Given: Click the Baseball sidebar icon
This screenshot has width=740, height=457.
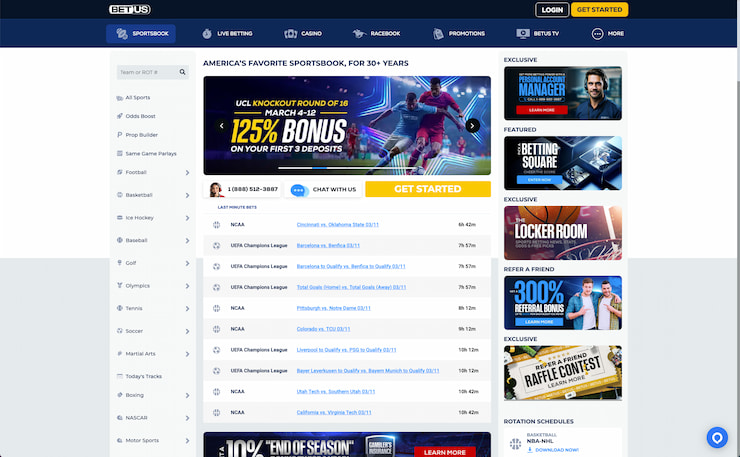Looking at the screenshot, I should click(x=119, y=240).
